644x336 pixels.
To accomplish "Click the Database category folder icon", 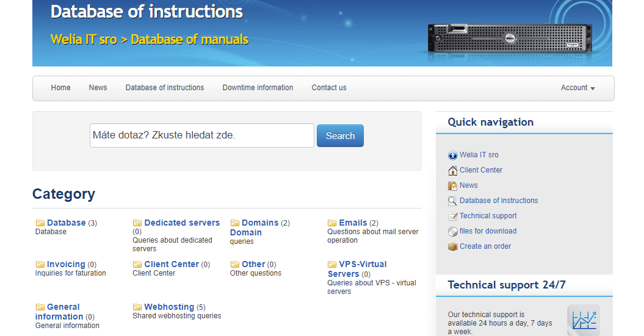I will [40, 223].
